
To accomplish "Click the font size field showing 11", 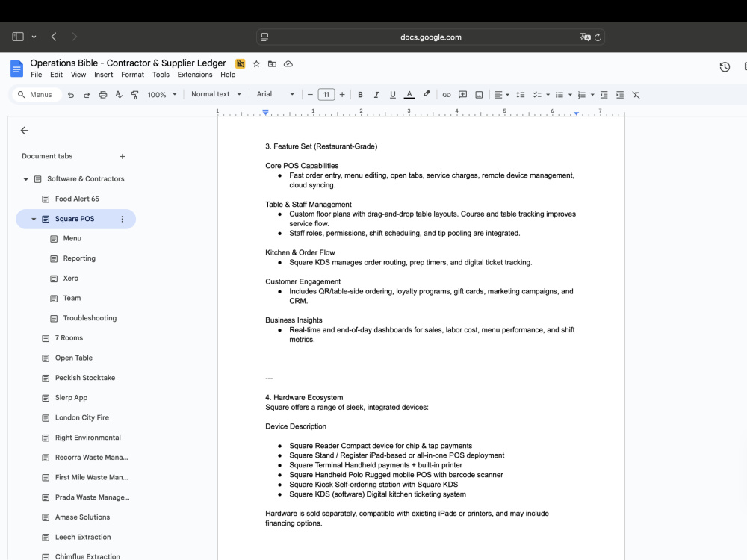I will tap(326, 95).
